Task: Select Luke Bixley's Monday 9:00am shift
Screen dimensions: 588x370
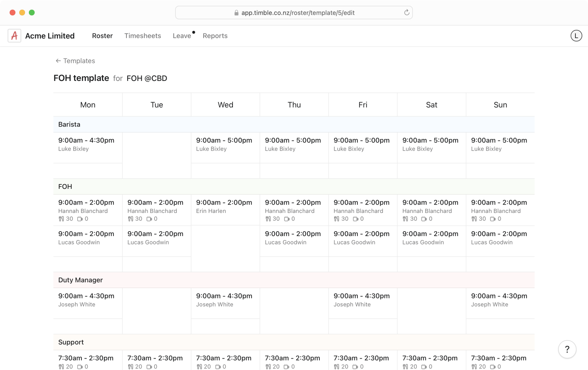Action: 86,144
